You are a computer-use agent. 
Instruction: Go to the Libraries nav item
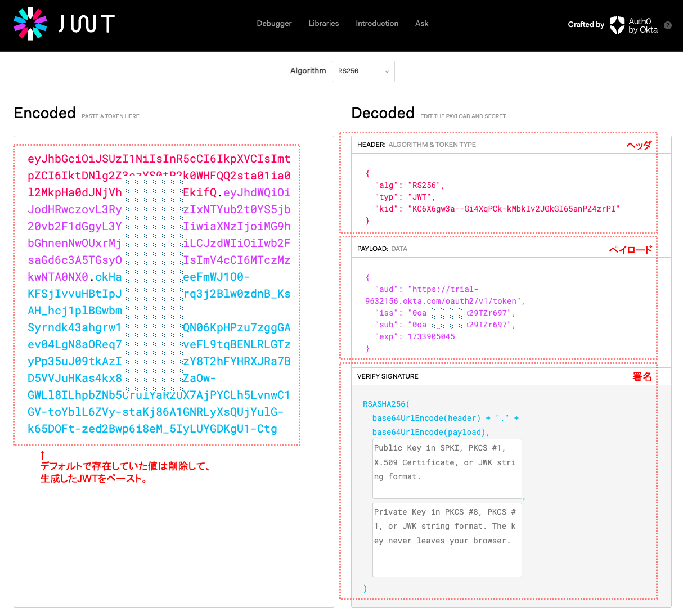coord(323,24)
